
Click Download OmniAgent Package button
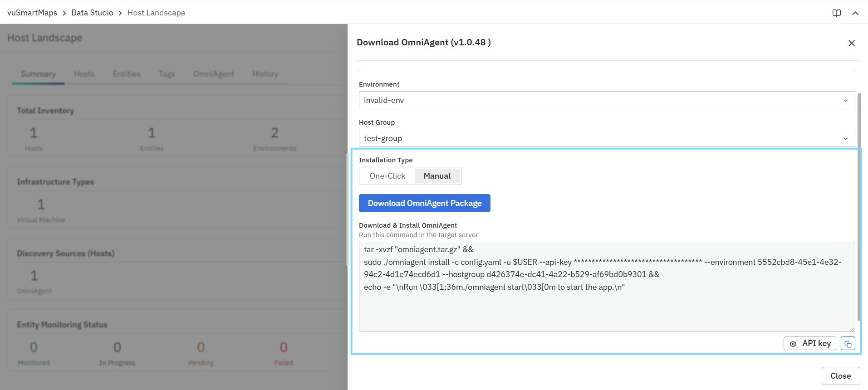425,203
